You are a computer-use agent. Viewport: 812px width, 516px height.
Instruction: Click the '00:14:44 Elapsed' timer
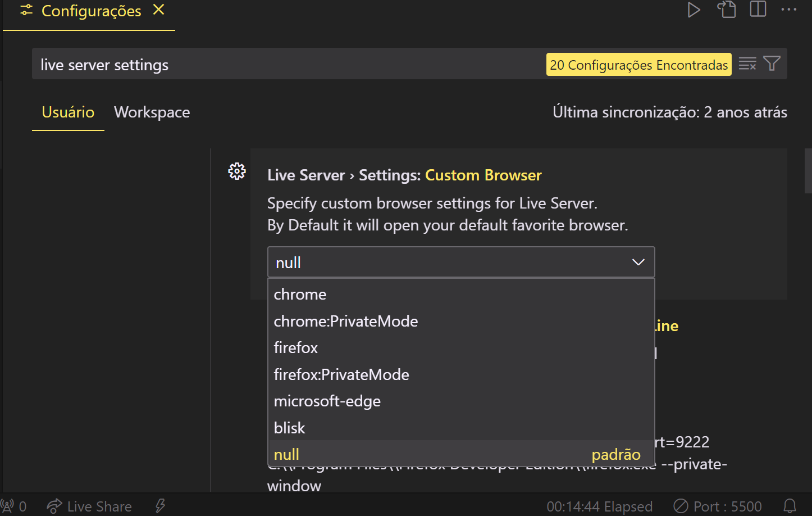click(599, 506)
